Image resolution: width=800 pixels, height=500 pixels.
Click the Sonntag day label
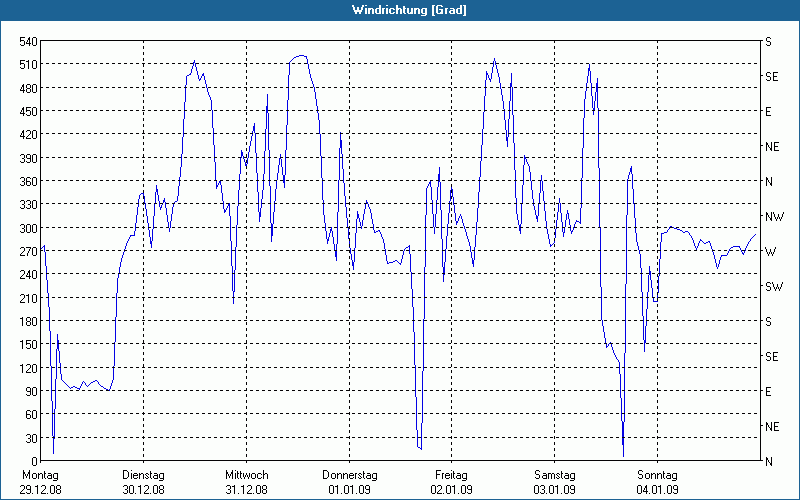tap(657, 476)
